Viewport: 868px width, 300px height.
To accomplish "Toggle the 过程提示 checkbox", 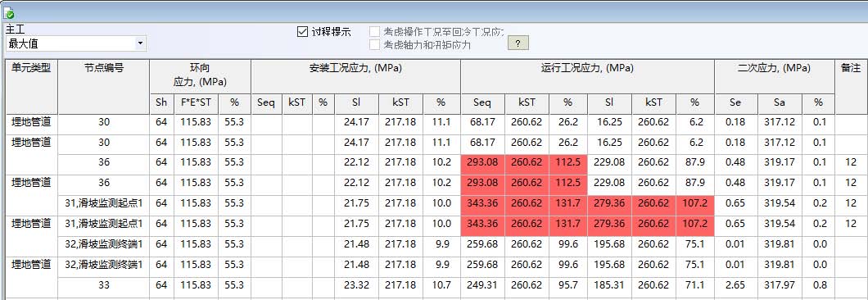I will tap(302, 32).
